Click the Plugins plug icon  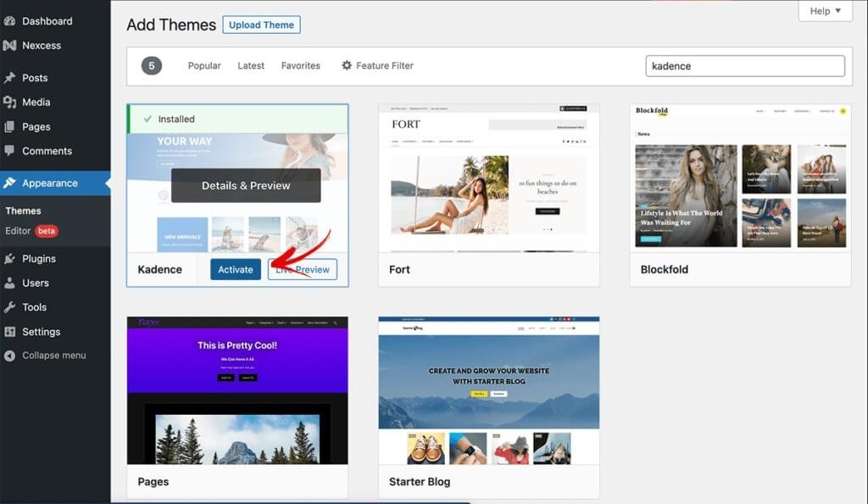[x=9, y=259]
